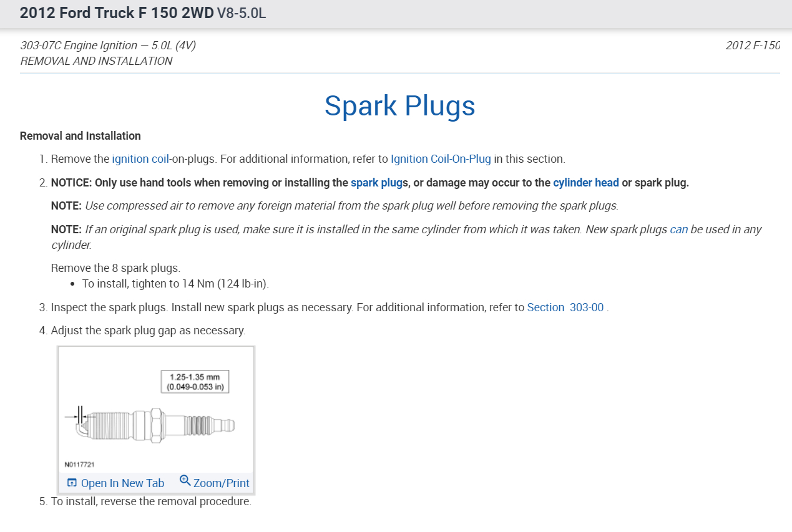Click the gap specification label in the diagram
The image size is (792, 532).
[195, 382]
